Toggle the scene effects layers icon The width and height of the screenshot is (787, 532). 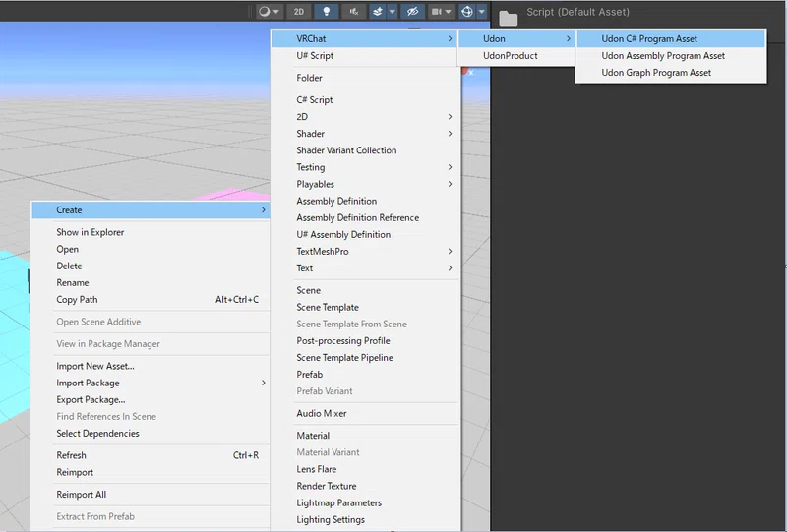tap(378, 11)
